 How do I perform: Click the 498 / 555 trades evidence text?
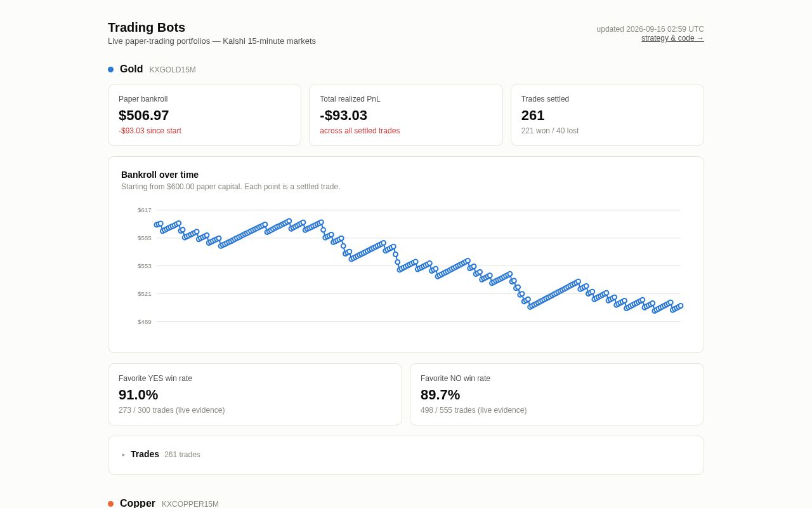pos(474,410)
